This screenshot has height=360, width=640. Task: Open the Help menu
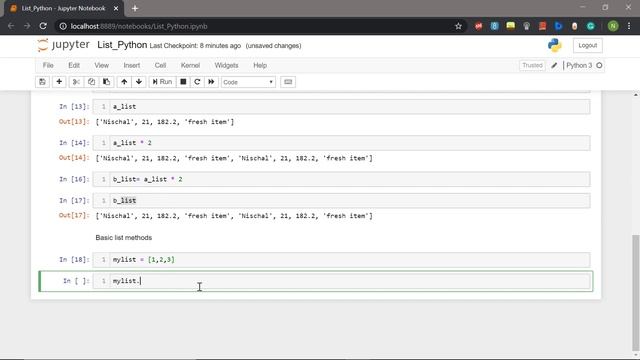pyautogui.click(x=260, y=65)
